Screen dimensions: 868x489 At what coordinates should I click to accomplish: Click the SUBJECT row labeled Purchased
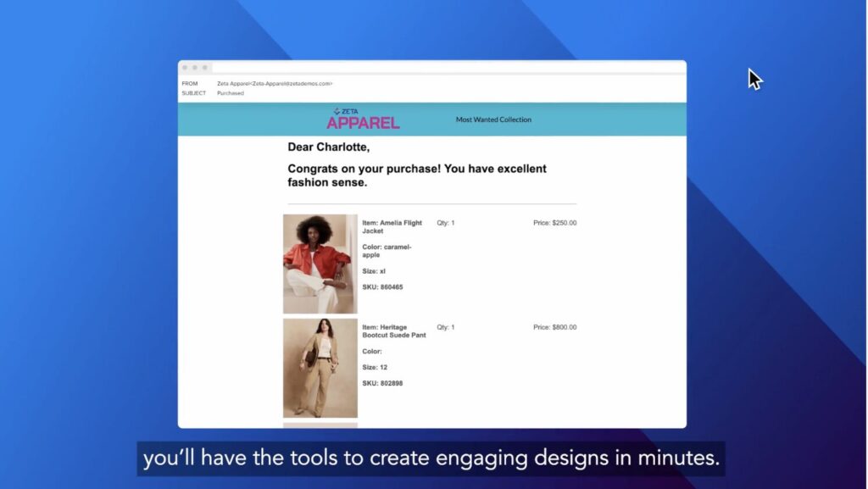point(194,93)
